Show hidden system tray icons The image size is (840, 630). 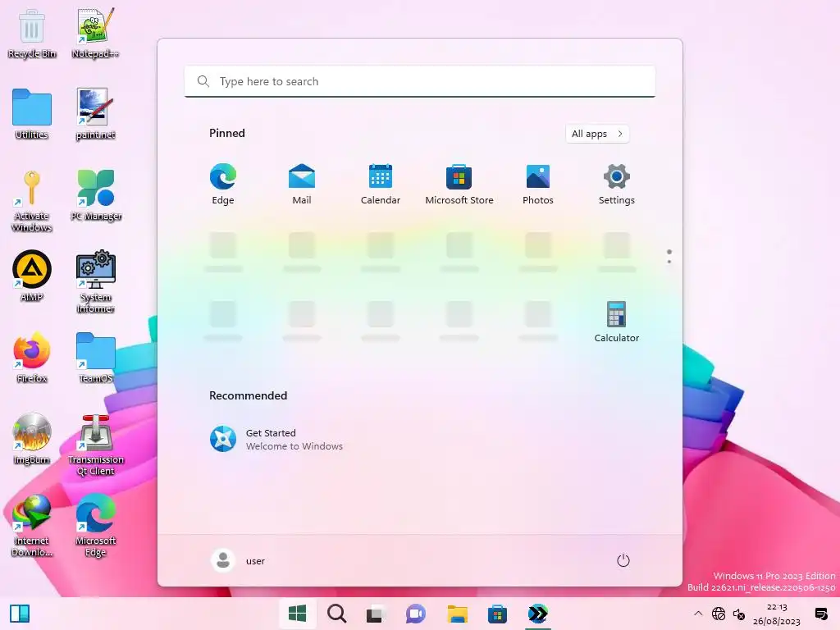[x=698, y=614]
